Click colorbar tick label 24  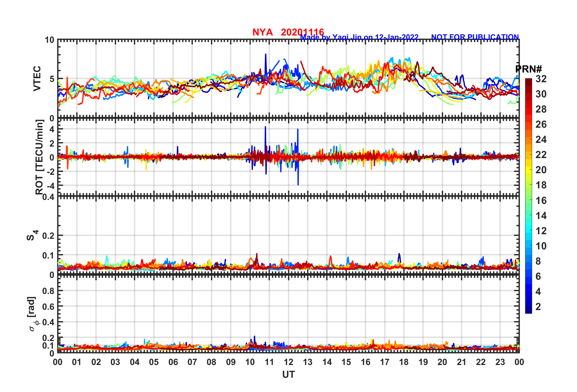click(x=541, y=140)
